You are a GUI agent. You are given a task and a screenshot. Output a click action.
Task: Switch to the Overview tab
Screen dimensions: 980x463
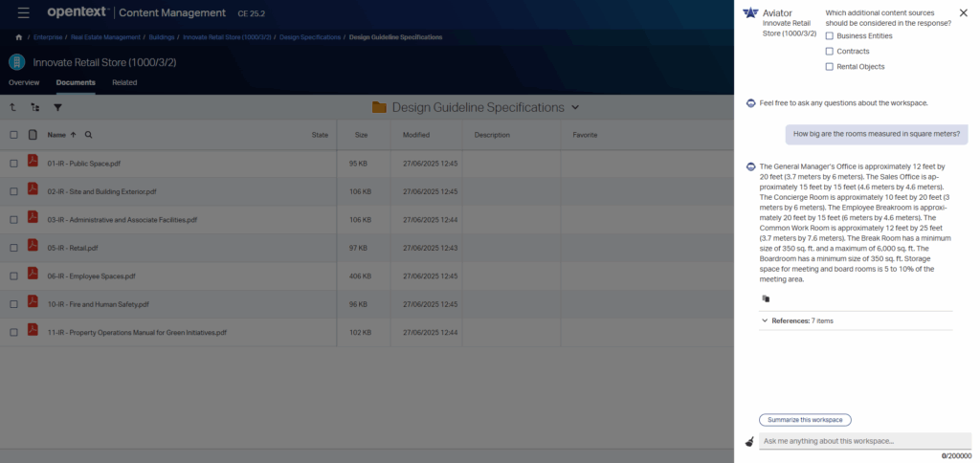24,82
